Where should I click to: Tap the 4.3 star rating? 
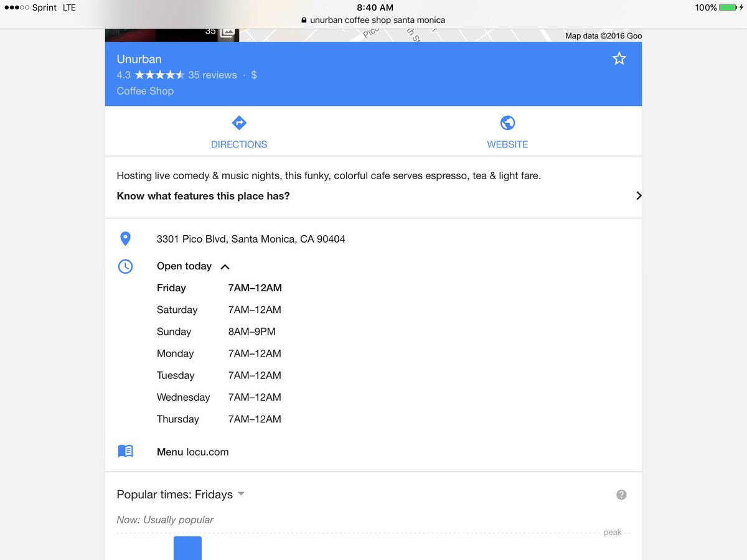(x=151, y=75)
